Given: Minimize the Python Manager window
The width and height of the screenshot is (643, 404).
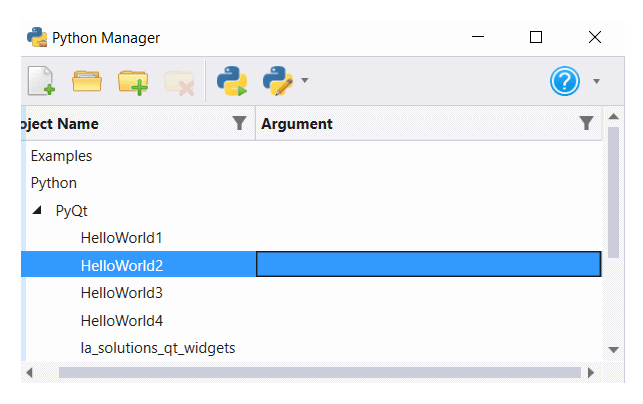Looking at the screenshot, I should coord(478,37).
